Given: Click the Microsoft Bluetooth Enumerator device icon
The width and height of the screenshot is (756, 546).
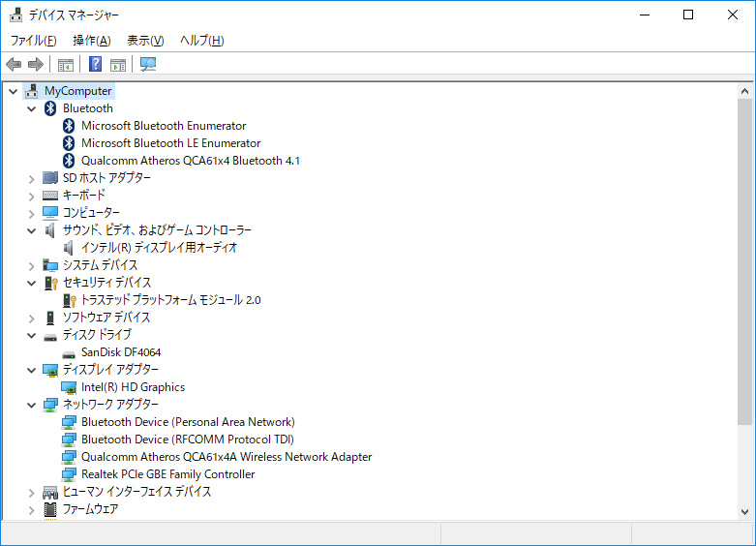Looking at the screenshot, I should point(69,126).
